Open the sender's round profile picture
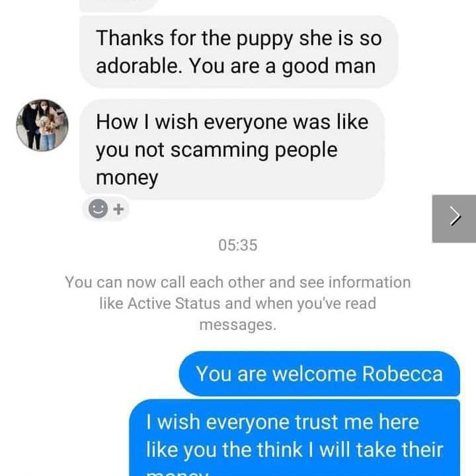The width and height of the screenshot is (476, 476). coord(42,125)
